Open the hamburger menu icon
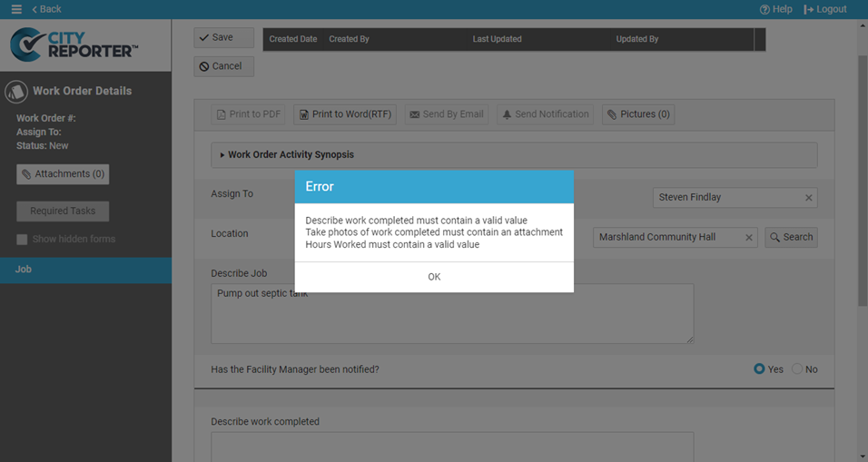 pyautogui.click(x=16, y=9)
